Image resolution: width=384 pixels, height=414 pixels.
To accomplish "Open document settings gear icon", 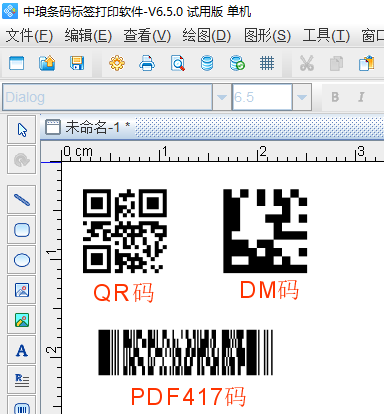I will pos(117,63).
